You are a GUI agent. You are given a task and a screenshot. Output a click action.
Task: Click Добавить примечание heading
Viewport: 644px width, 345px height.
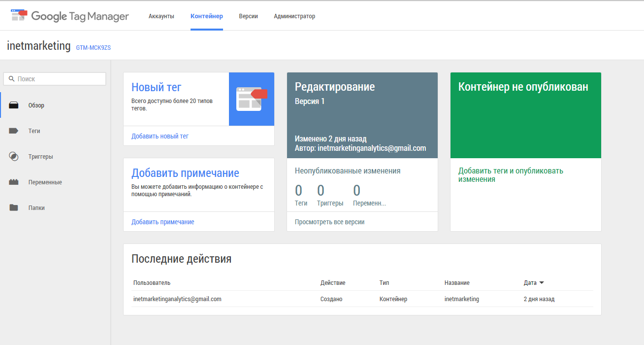pyautogui.click(x=185, y=173)
